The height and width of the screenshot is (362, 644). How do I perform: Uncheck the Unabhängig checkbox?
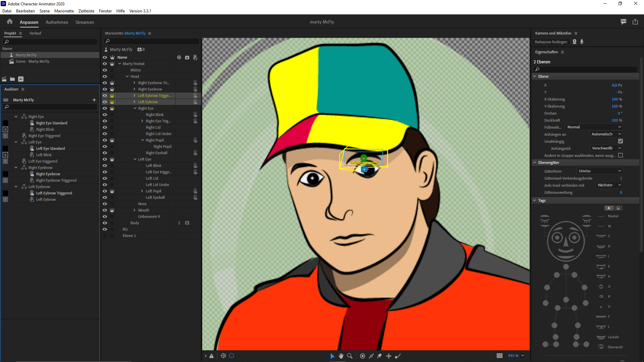620,141
